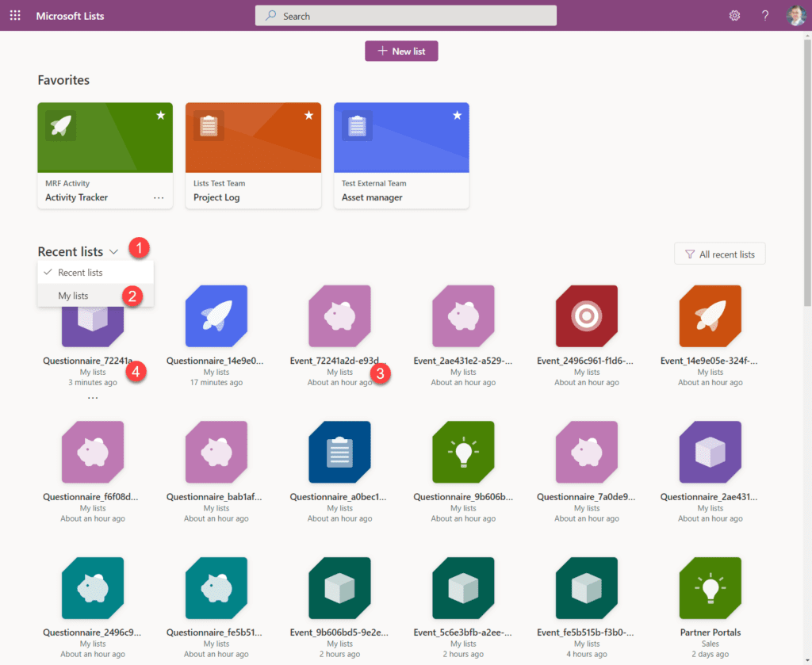Open the Asset manager list title
The height and width of the screenshot is (665, 812).
(372, 197)
